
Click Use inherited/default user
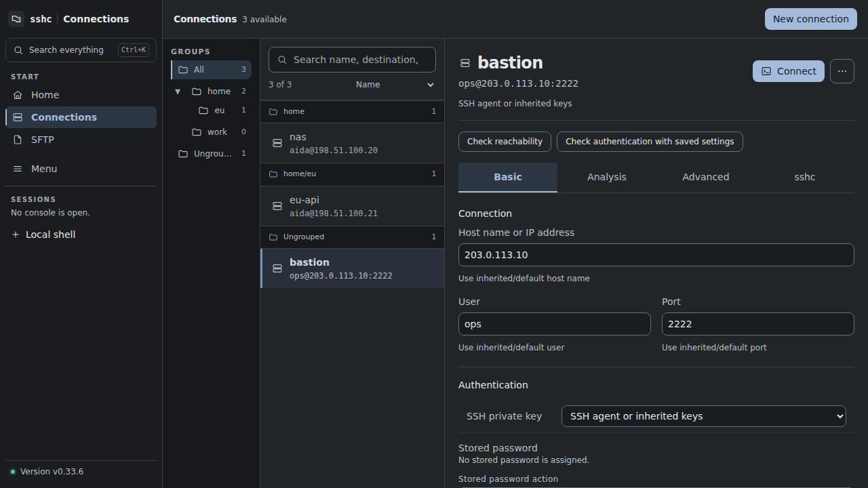(511, 348)
